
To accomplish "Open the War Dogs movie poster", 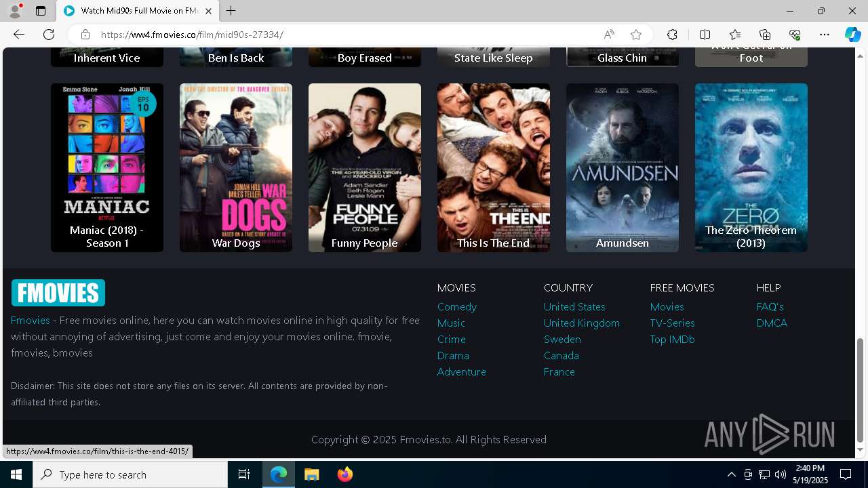I will coord(236,167).
